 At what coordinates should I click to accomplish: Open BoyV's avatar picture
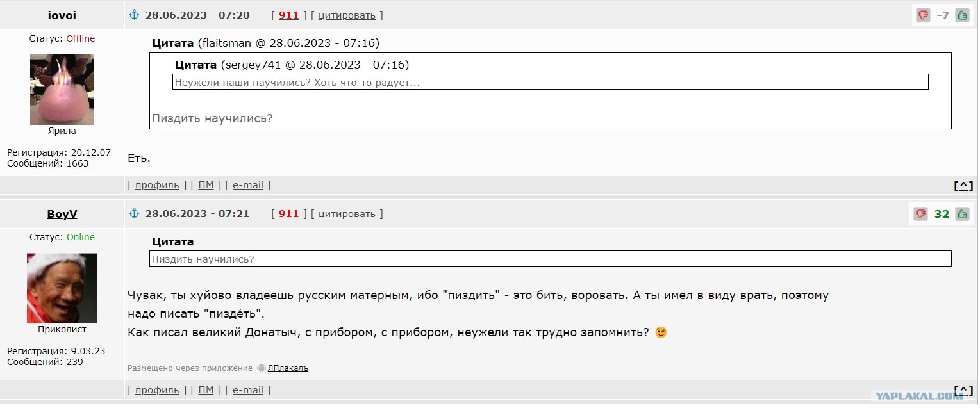click(x=62, y=288)
